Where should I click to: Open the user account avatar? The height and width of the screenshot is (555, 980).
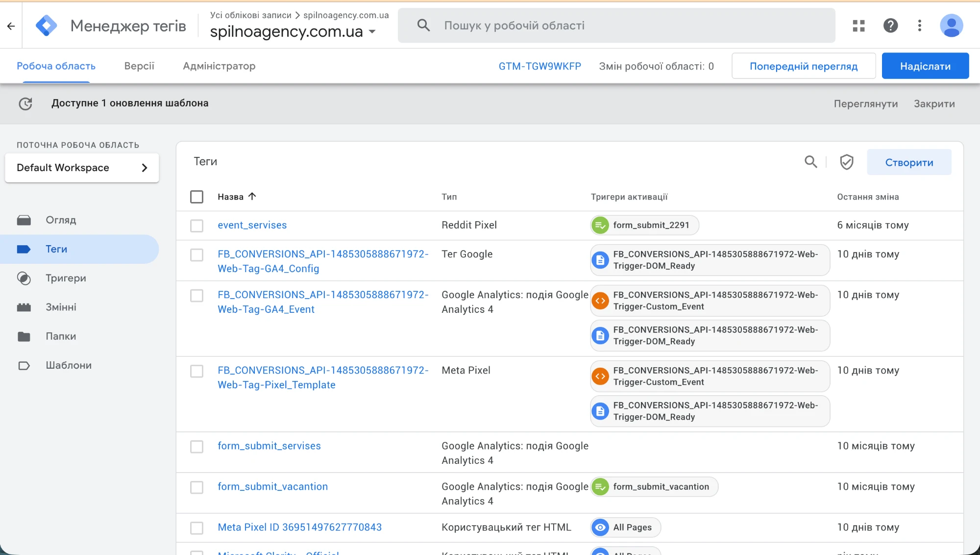[951, 25]
